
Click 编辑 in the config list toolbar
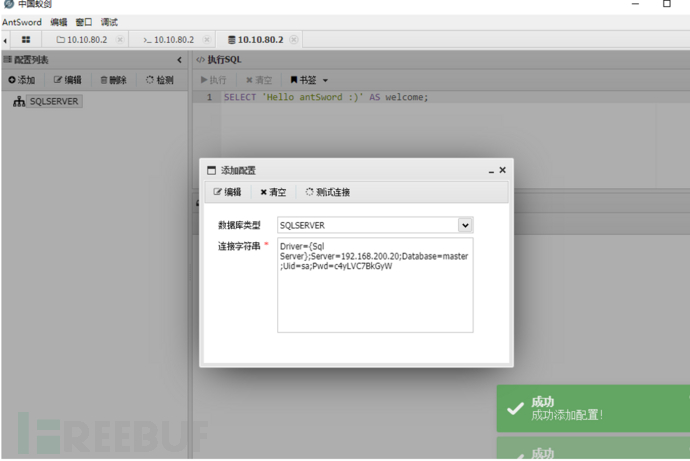click(67, 80)
